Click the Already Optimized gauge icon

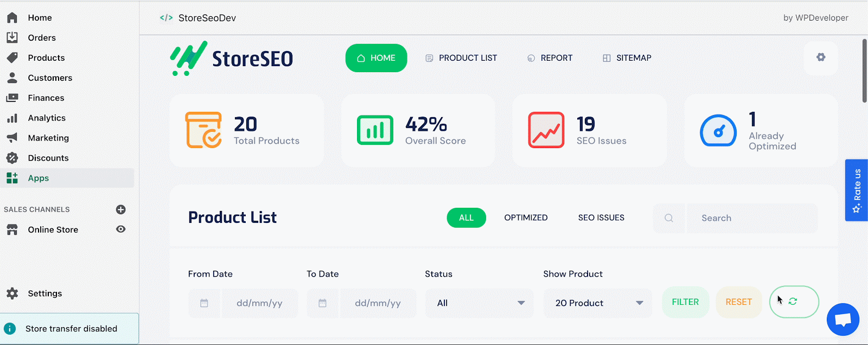718,131
